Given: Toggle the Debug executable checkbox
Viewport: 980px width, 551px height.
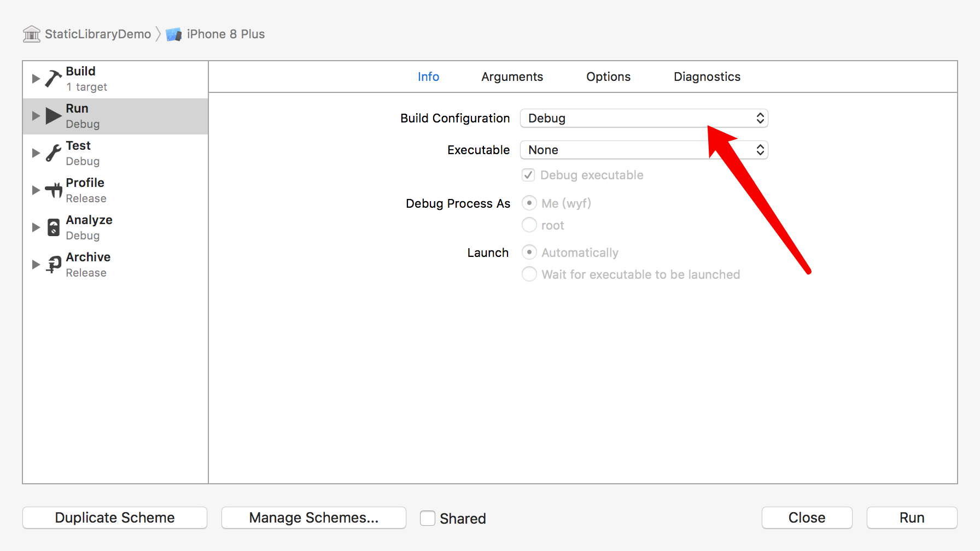Looking at the screenshot, I should (528, 175).
